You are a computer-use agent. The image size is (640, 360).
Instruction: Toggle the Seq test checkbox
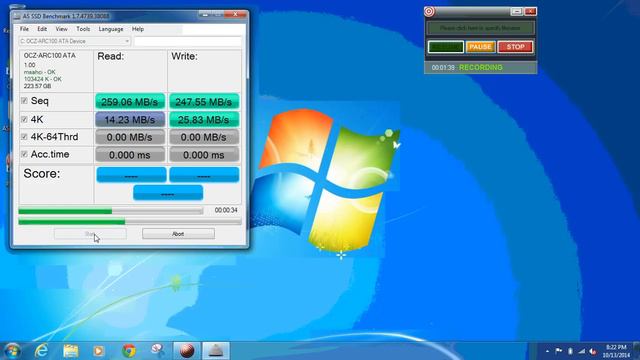pos(24,100)
